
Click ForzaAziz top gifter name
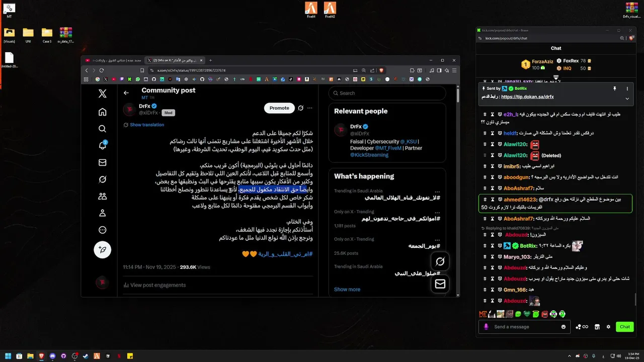click(543, 61)
